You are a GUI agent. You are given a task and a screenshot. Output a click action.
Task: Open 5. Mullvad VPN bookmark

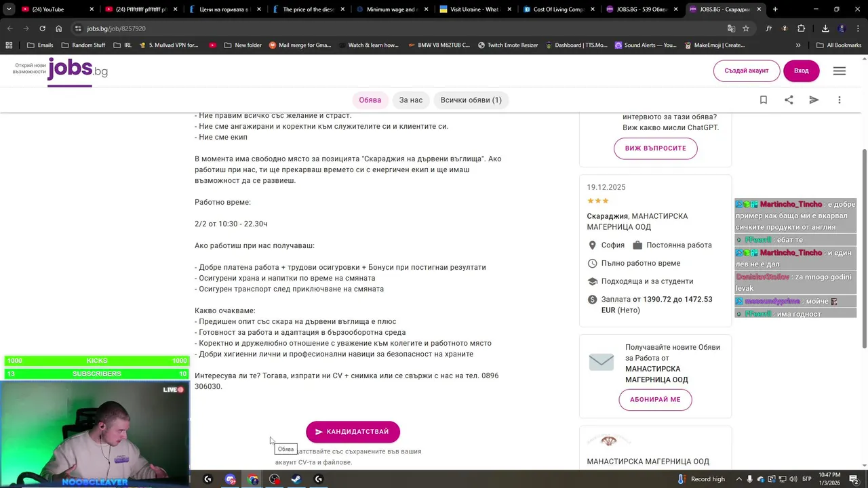[x=168, y=45]
